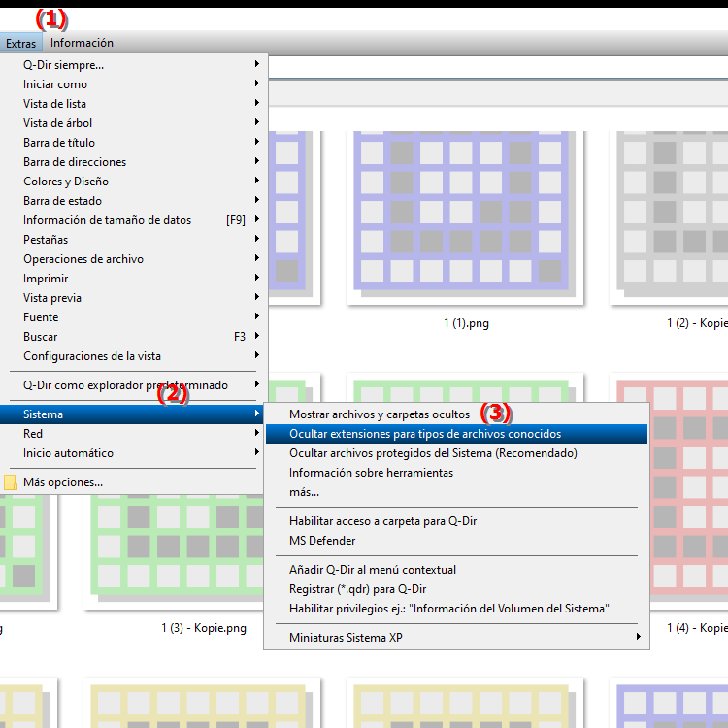Click the arrow beside Fuente
728x728 pixels.
(257, 316)
